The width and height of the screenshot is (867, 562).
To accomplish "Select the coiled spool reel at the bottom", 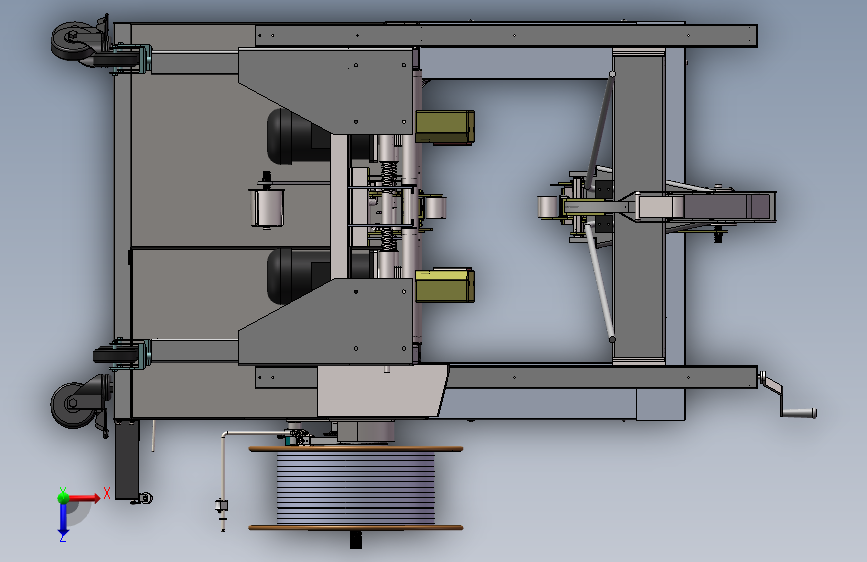I will pos(356,488).
